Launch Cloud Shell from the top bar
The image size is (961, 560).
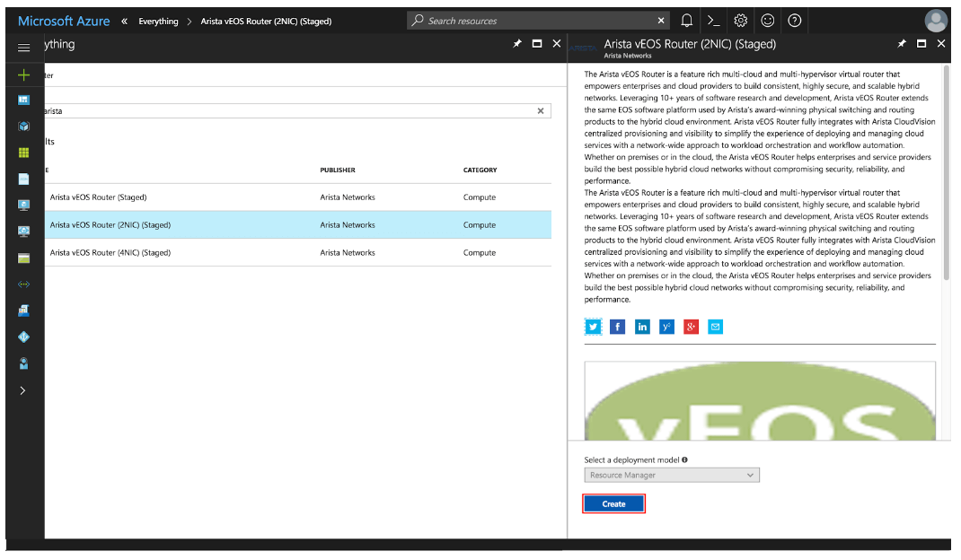[x=713, y=21]
